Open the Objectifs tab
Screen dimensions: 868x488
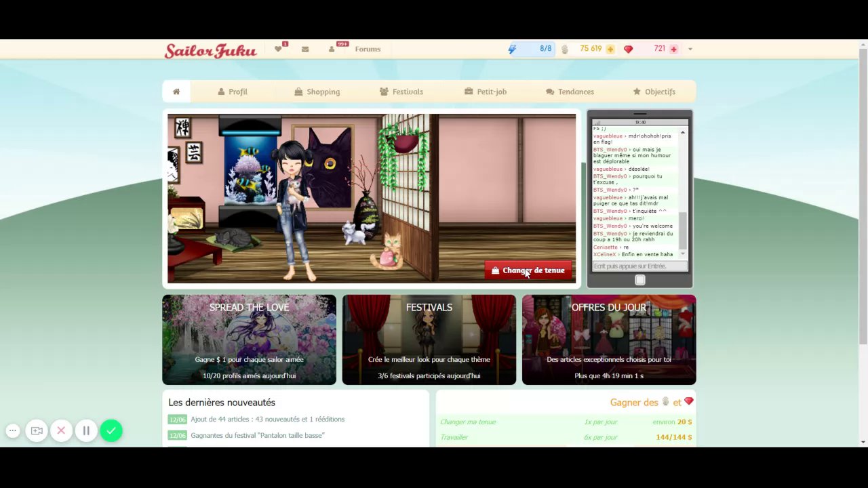(x=654, y=91)
